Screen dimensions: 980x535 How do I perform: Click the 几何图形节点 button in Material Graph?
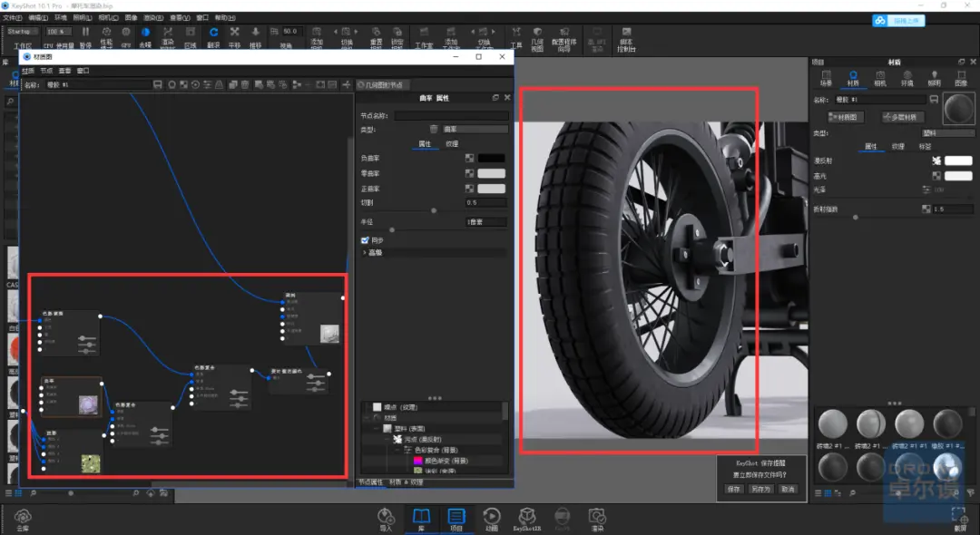tap(381, 85)
